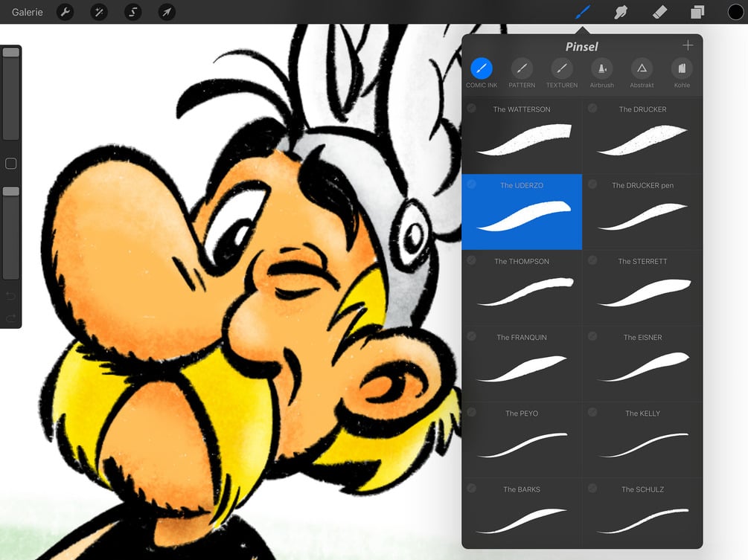Select the Eraser tool
The height and width of the screenshot is (560, 748).
coord(659,12)
